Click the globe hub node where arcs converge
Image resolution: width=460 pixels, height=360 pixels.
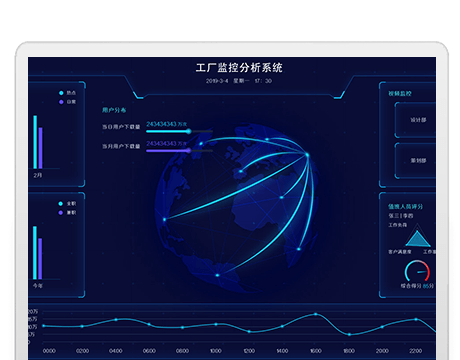coord(307,155)
